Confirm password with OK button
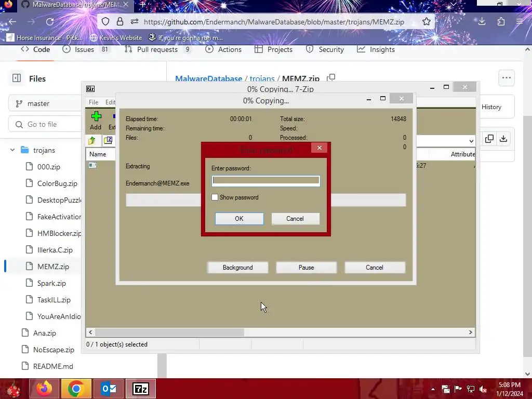The width and height of the screenshot is (532, 399). (239, 219)
